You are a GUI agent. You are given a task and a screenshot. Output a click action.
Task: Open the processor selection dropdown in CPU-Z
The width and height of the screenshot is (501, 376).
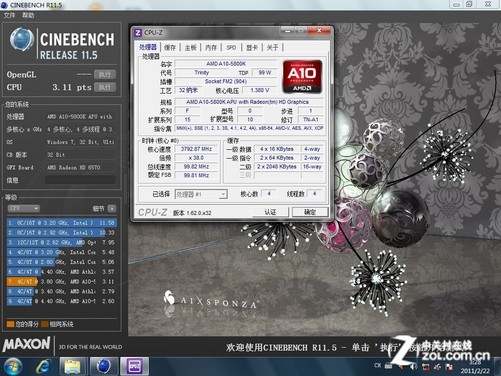click(x=201, y=194)
